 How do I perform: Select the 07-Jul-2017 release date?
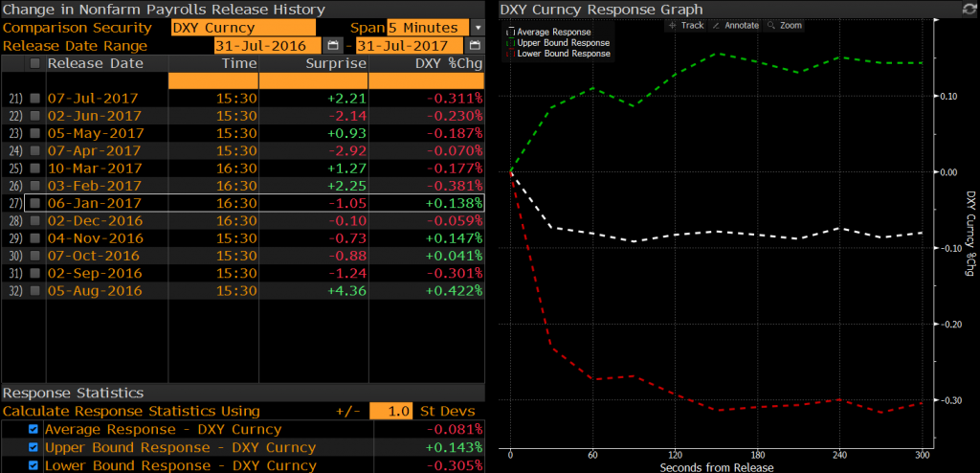pos(93,99)
